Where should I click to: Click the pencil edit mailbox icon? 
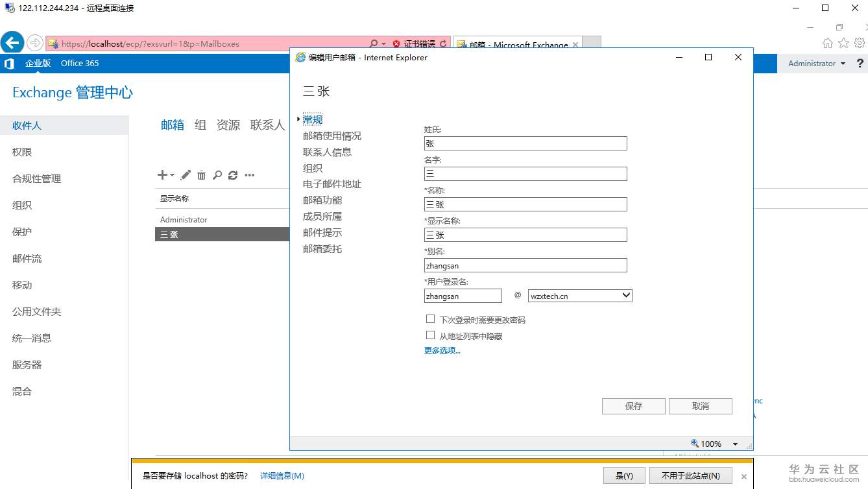point(186,175)
